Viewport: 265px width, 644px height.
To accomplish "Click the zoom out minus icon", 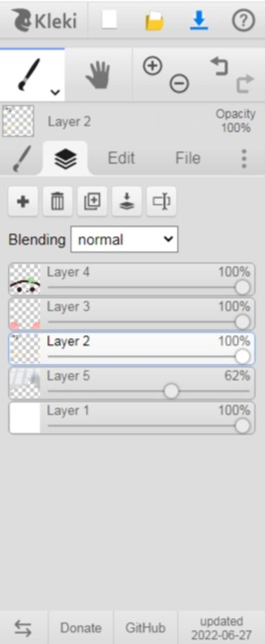I will (x=179, y=83).
